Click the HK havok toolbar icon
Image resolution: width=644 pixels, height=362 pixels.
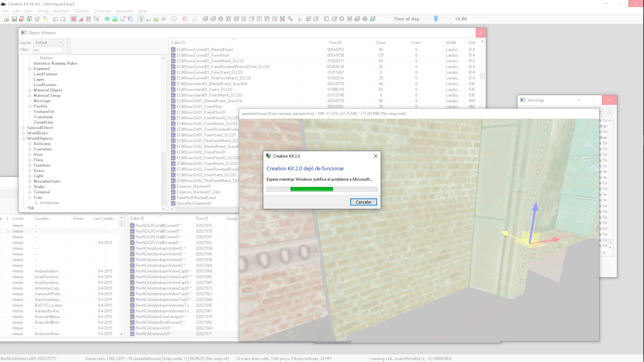tap(122, 19)
